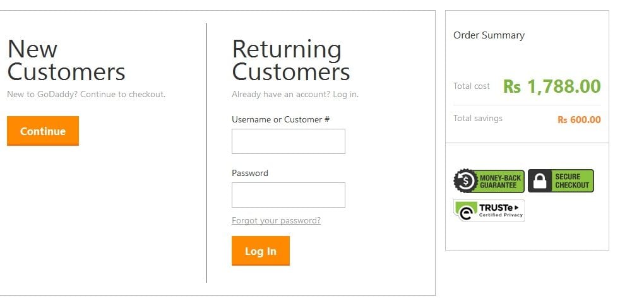Click the Username or Customer # label
Image resolution: width=644 pixels, height=301 pixels.
click(280, 119)
